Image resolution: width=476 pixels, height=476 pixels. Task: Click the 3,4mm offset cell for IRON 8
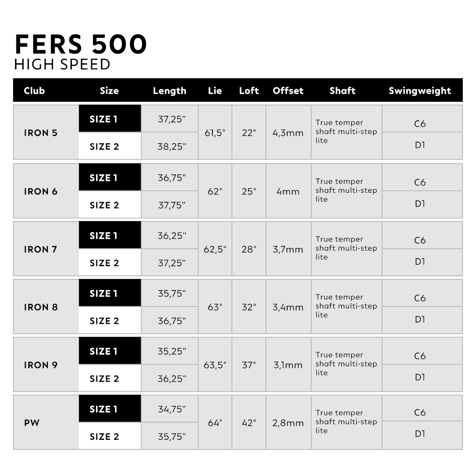pyautogui.click(x=288, y=307)
